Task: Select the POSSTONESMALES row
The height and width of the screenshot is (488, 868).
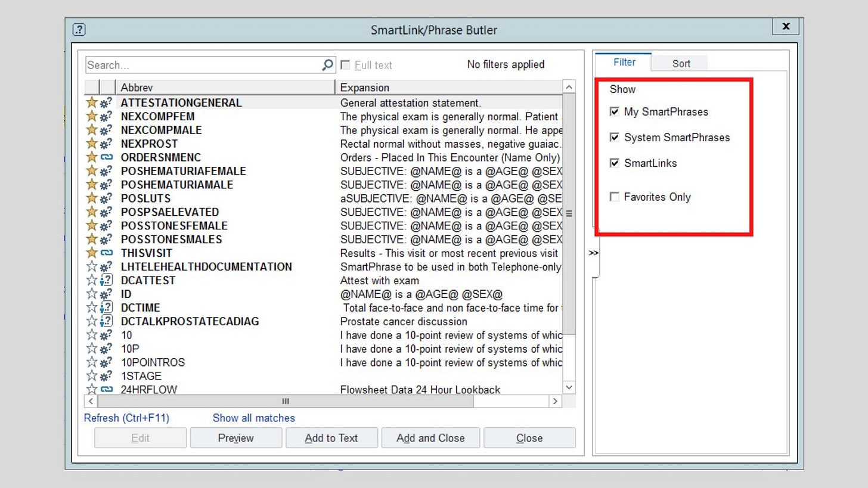Action: [x=324, y=240]
